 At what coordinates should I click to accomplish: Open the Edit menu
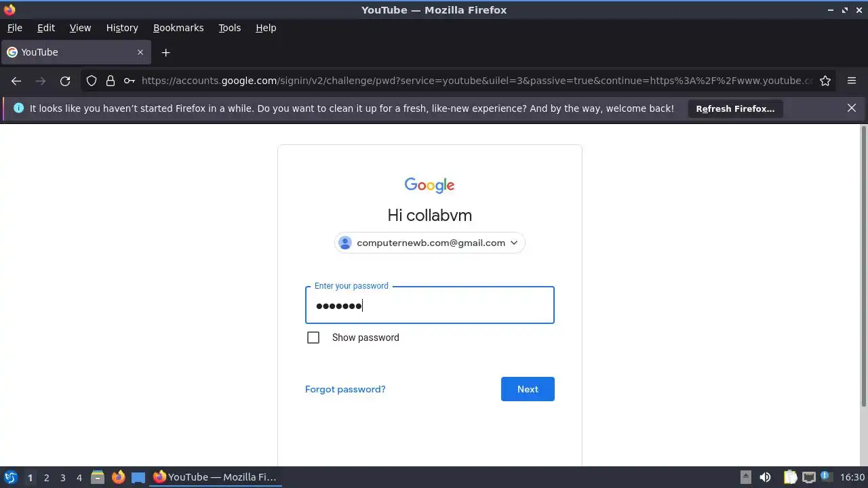click(46, 28)
